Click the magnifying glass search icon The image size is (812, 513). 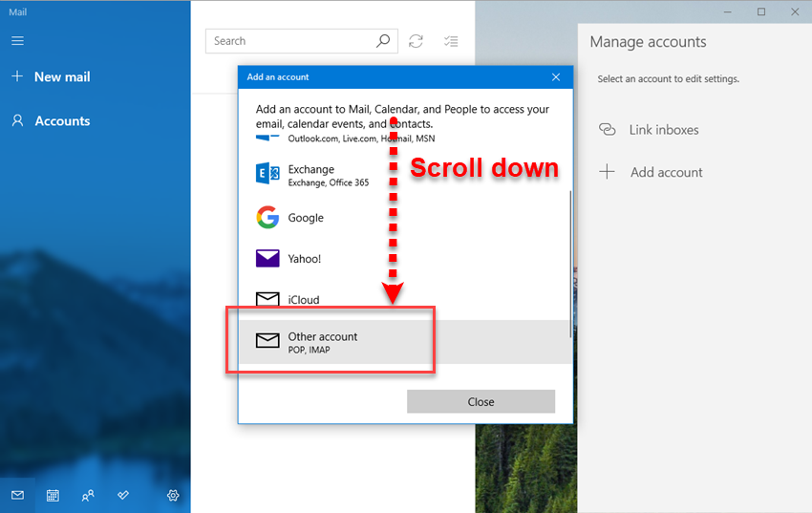[383, 41]
